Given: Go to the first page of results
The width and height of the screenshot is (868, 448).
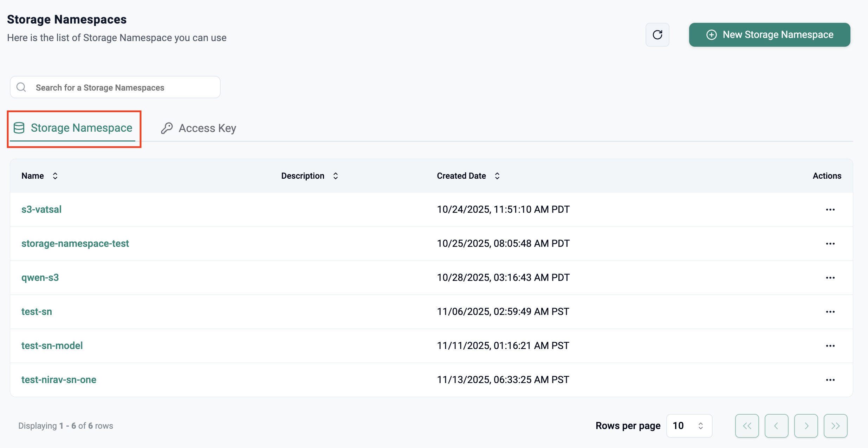Looking at the screenshot, I should point(747,426).
